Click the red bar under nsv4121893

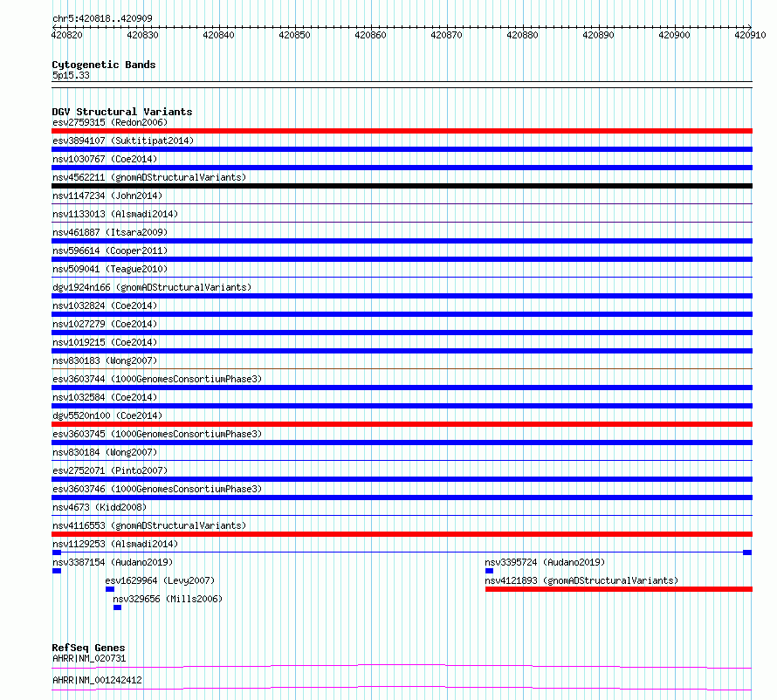[x=619, y=589]
